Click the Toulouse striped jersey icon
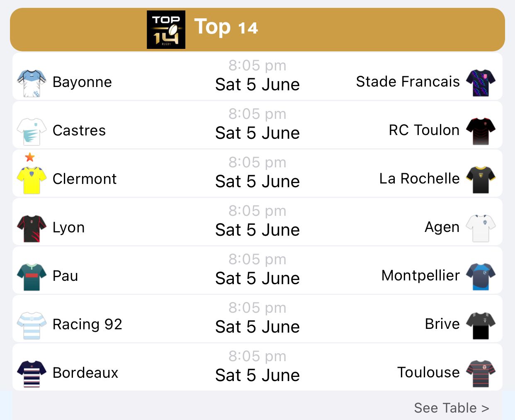The image size is (515, 420). point(481,373)
